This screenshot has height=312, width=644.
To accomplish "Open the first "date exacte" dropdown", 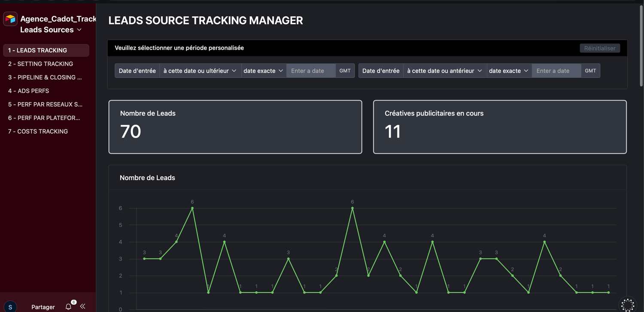I will tap(264, 71).
